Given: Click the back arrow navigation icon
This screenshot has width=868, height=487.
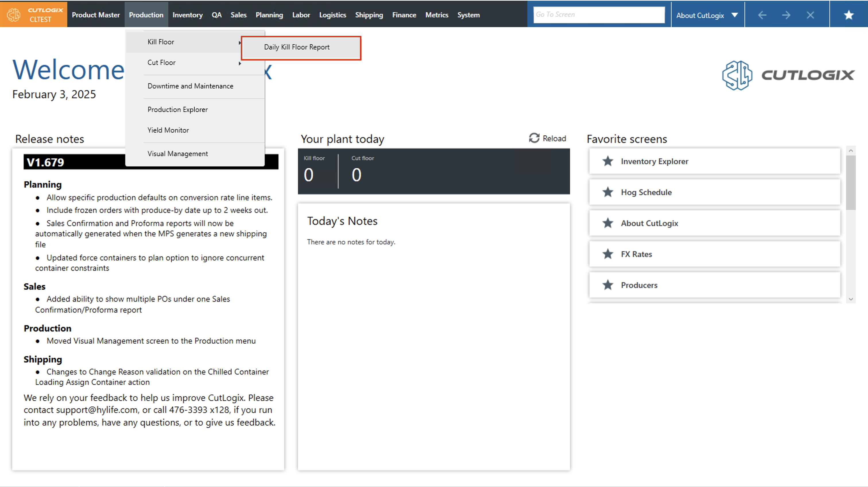Looking at the screenshot, I should pyautogui.click(x=762, y=15).
